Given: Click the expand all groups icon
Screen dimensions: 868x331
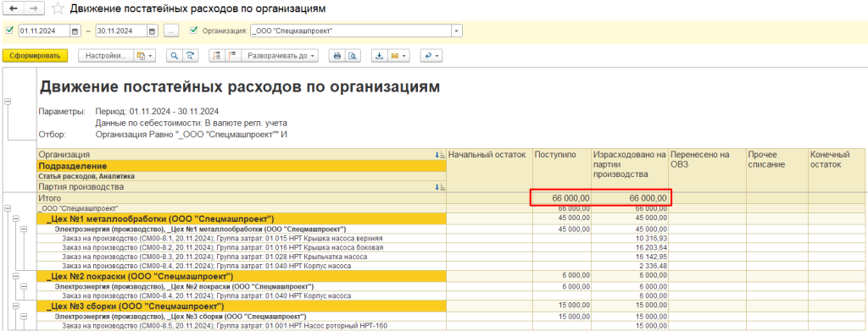Looking at the screenshot, I should click(x=232, y=56).
